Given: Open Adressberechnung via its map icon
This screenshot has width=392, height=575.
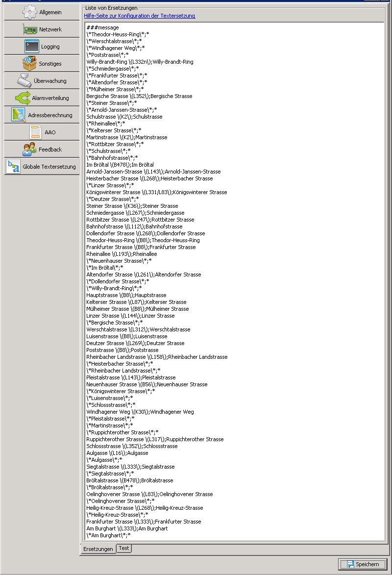Looking at the screenshot, I should click(x=19, y=115).
